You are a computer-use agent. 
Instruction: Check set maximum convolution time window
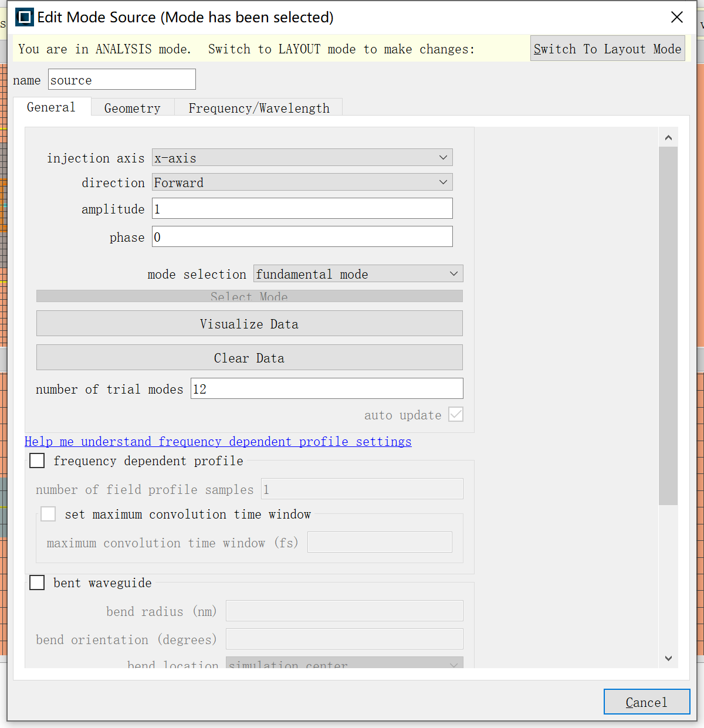48,514
